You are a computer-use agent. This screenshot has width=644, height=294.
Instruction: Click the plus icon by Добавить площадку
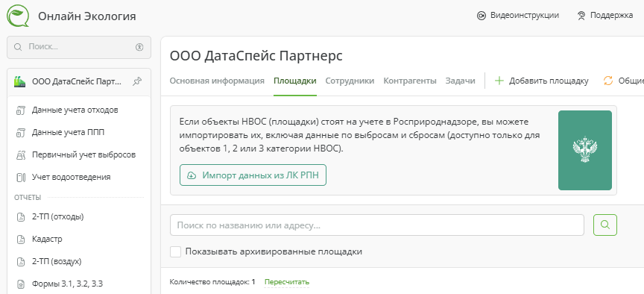click(499, 81)
